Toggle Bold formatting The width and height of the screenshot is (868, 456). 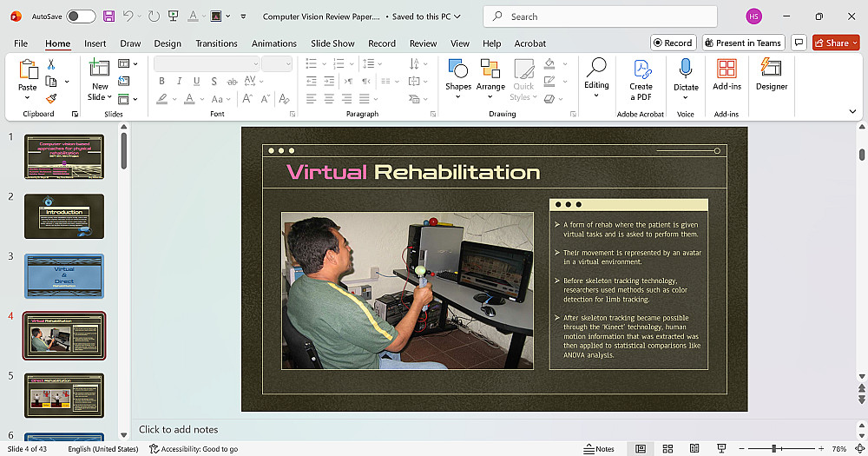tap(161, 82)
